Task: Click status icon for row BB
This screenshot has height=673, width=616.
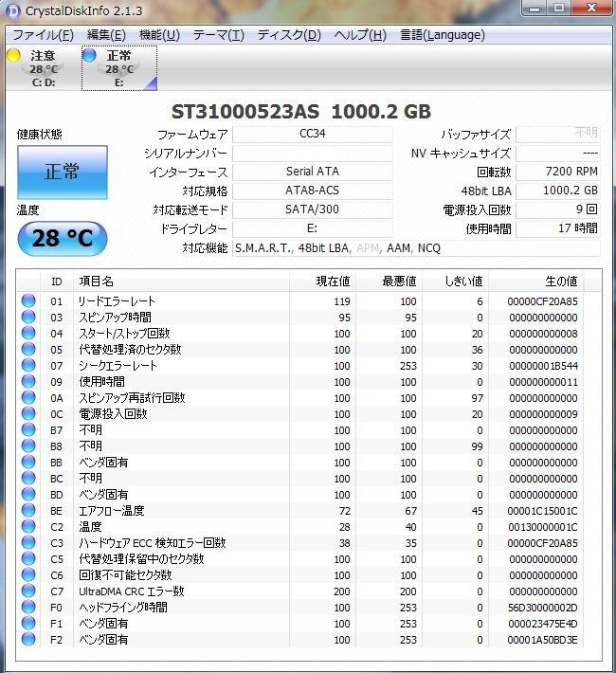Action: [28, 462]
